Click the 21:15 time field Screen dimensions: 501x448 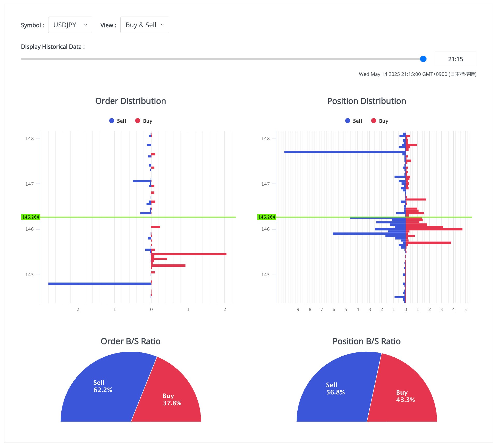pos(455,59)
